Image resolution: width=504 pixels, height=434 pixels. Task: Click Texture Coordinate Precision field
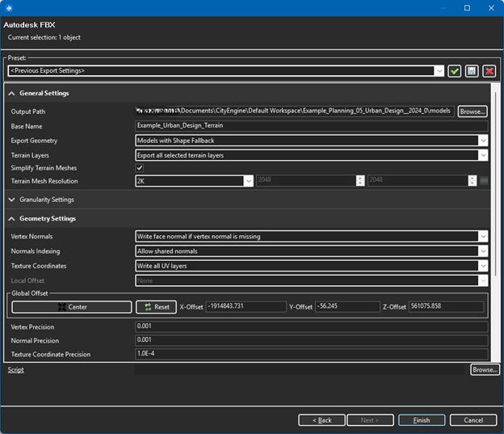pos(312,353)
